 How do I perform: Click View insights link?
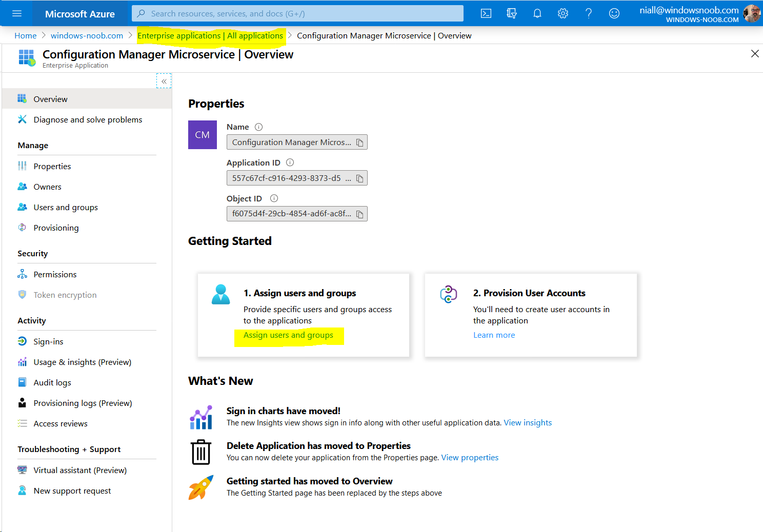pos(528,422)
